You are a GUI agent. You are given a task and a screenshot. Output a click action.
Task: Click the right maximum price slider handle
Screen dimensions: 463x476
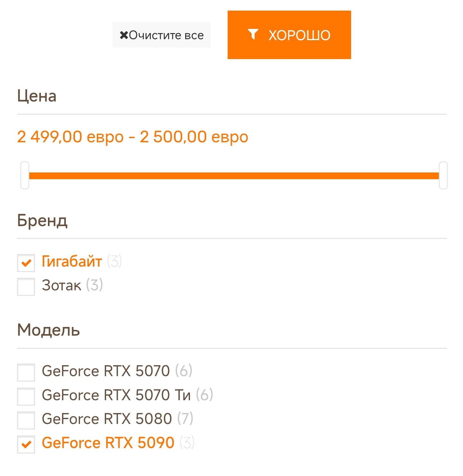(443, 175)
